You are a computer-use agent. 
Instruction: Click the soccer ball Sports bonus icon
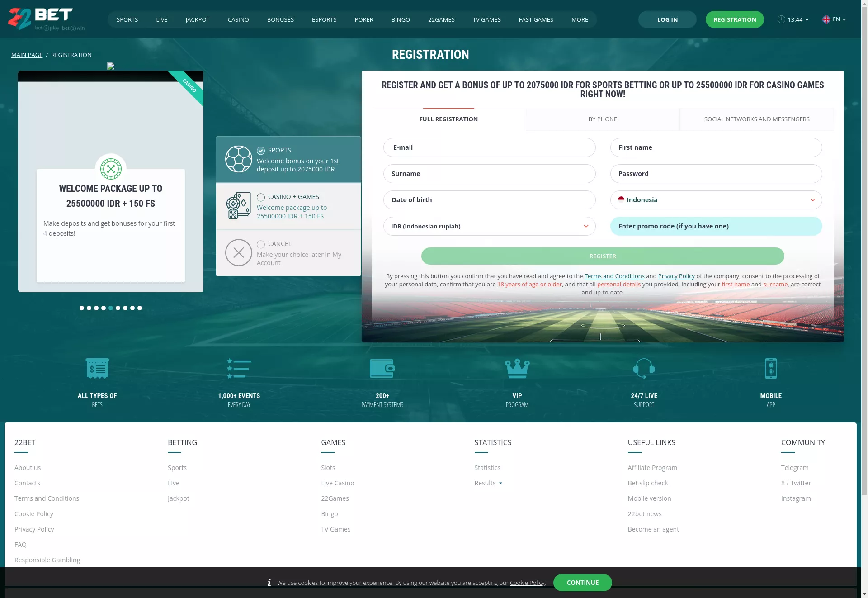click(239, 159)
